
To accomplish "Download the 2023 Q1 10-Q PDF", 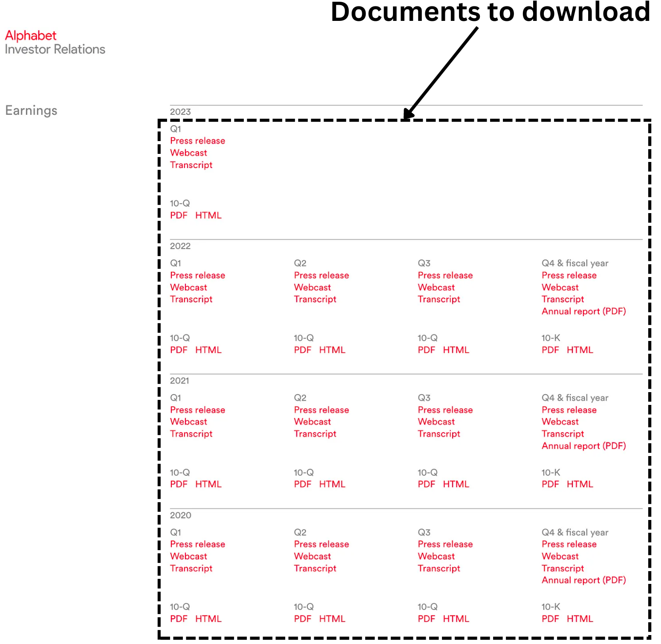I will pyautogui.click(x=179, y=215).
